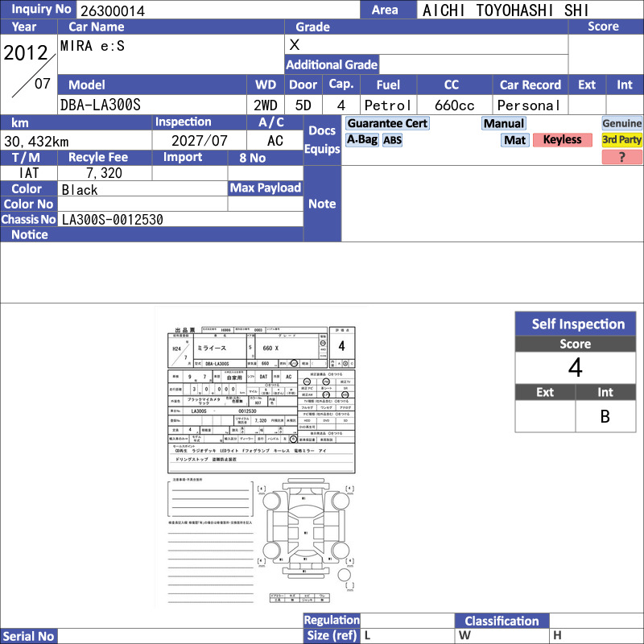Click the Guarantee Cert badge

coord(387,123)
